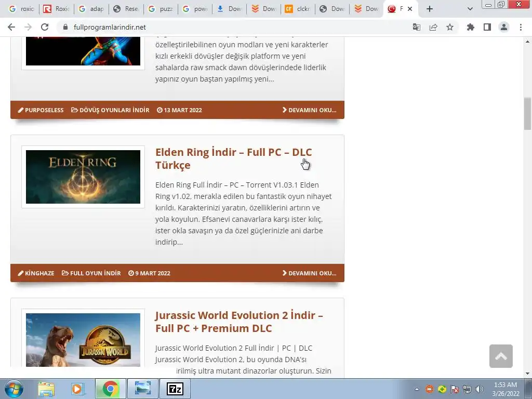Open the Chrome profile avatar

point(504,27)
